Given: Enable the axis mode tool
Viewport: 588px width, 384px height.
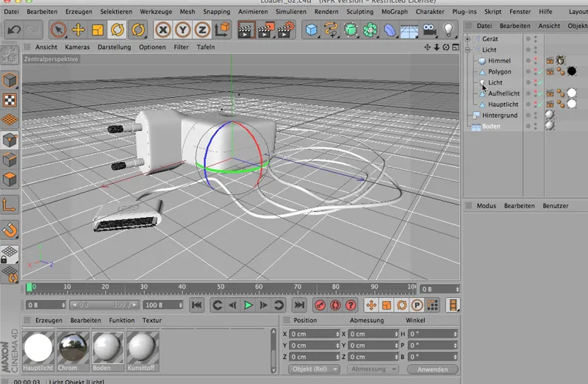Looking at the screenshot, I should click(10, 205).
